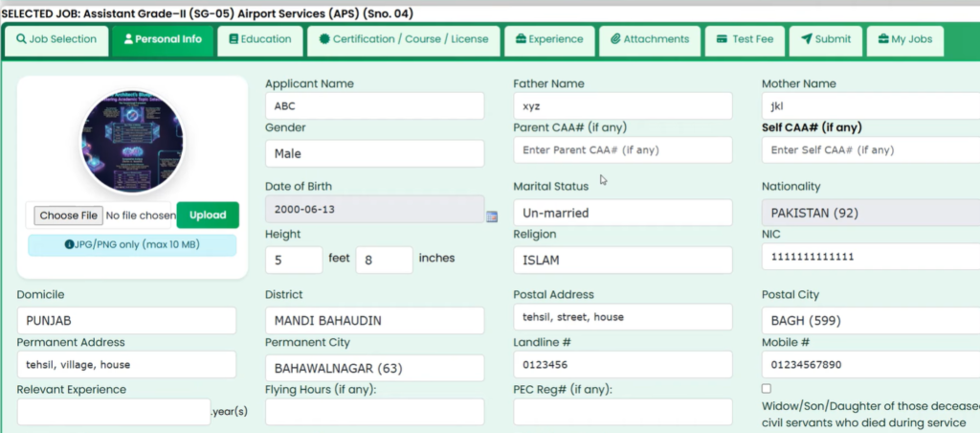
Task: Tick the Widow/Son/Daughter of deceased servants checkbox
Action: (x=766, y=388)
